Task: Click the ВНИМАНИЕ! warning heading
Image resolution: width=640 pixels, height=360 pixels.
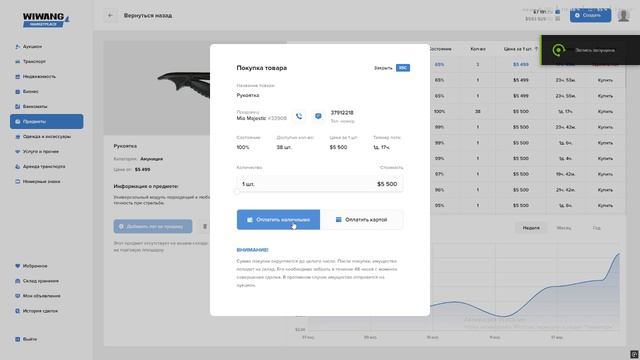Action: [x=252, y=250]
